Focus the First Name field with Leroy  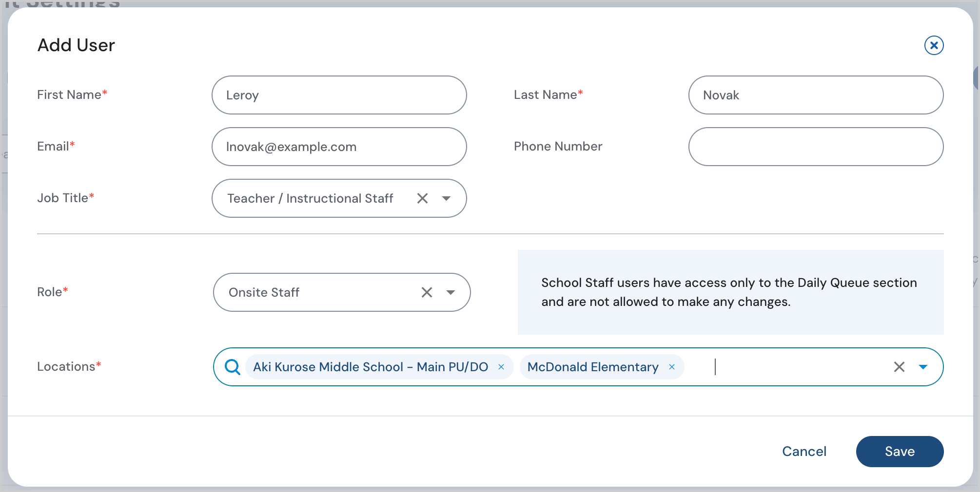tap(339, 95)
